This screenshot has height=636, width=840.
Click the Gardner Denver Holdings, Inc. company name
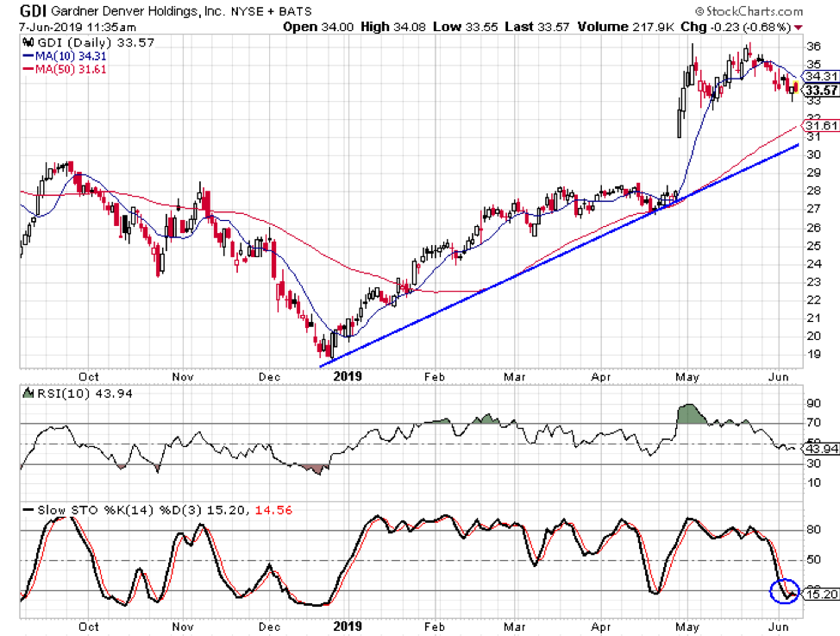[x=138, y=10]
